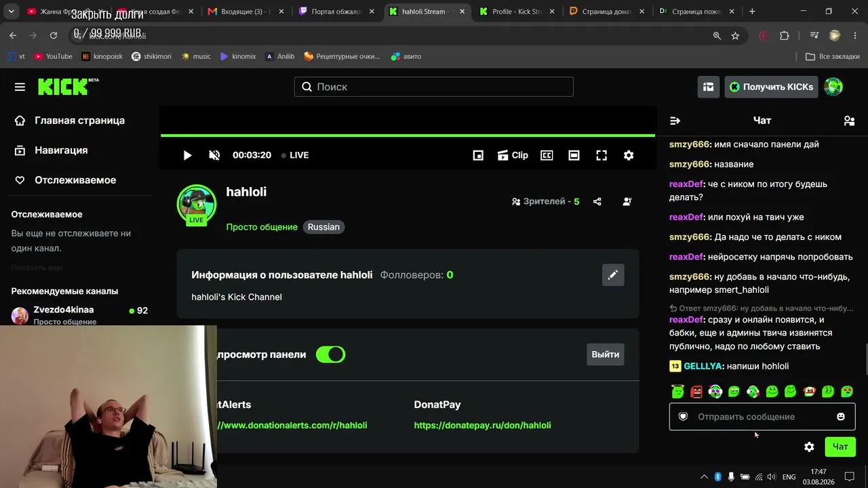Viewport: 868px width, 488px height.
Task: Unmute the stream volume icon
Action: point(214,155)
